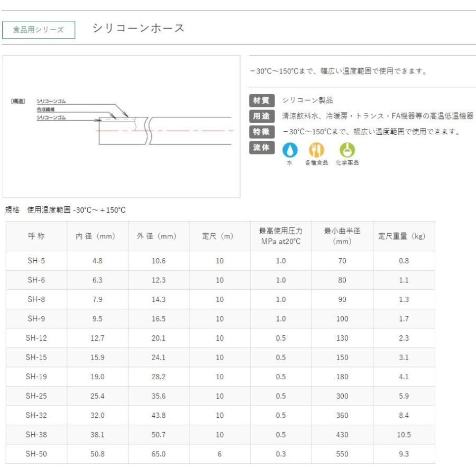476x476 pixels.
Task: Click inner diameter value 4.8
Action: 97,260
